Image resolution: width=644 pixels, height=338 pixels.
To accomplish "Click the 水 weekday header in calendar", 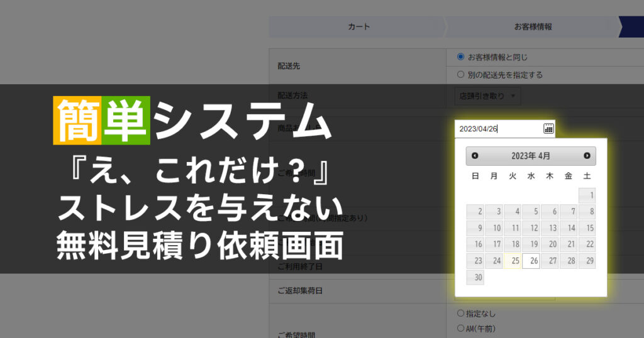I will [x=531, y=176].
